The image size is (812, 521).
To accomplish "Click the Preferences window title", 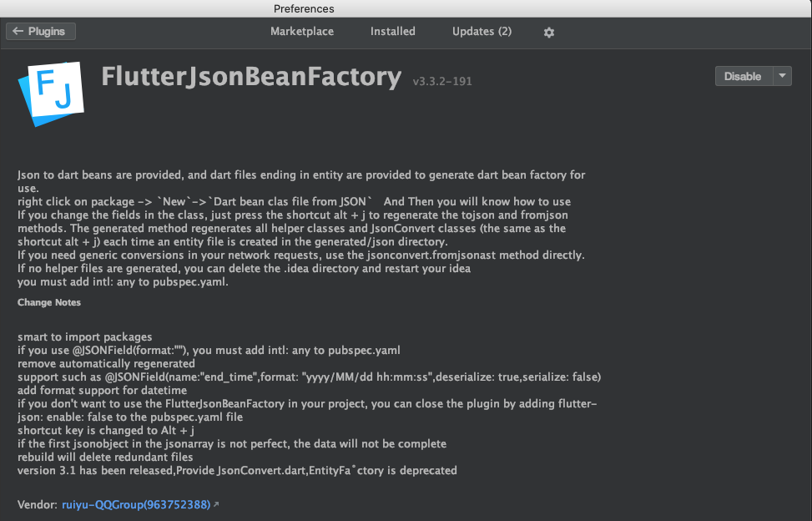I will click(x=304, y=9).
